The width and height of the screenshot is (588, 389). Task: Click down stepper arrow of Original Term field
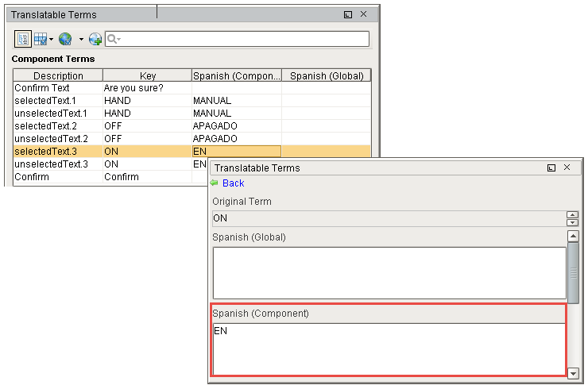[x=572, y=222]
